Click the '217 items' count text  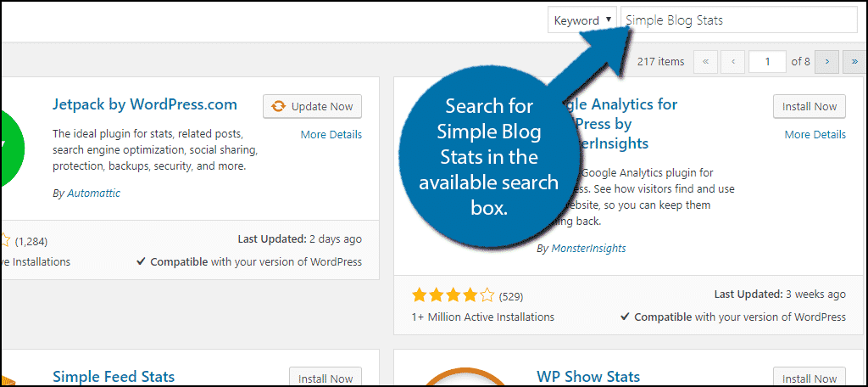(661, 62)
